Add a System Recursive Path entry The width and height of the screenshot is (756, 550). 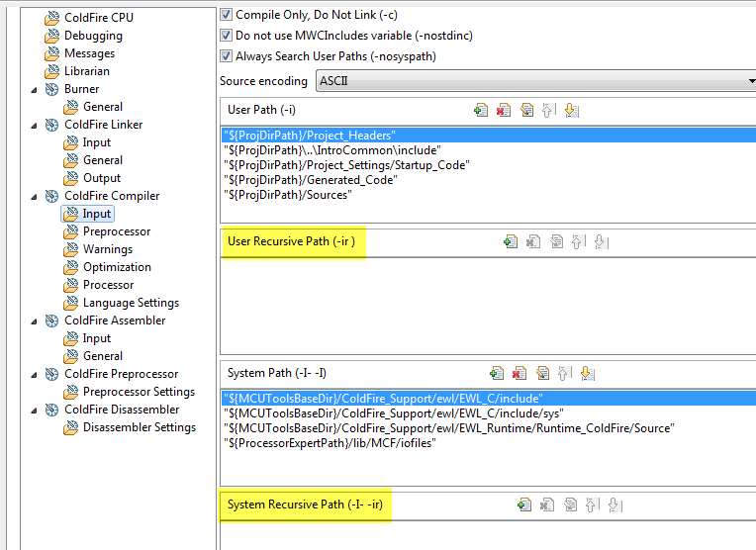(x=524, y=504)
